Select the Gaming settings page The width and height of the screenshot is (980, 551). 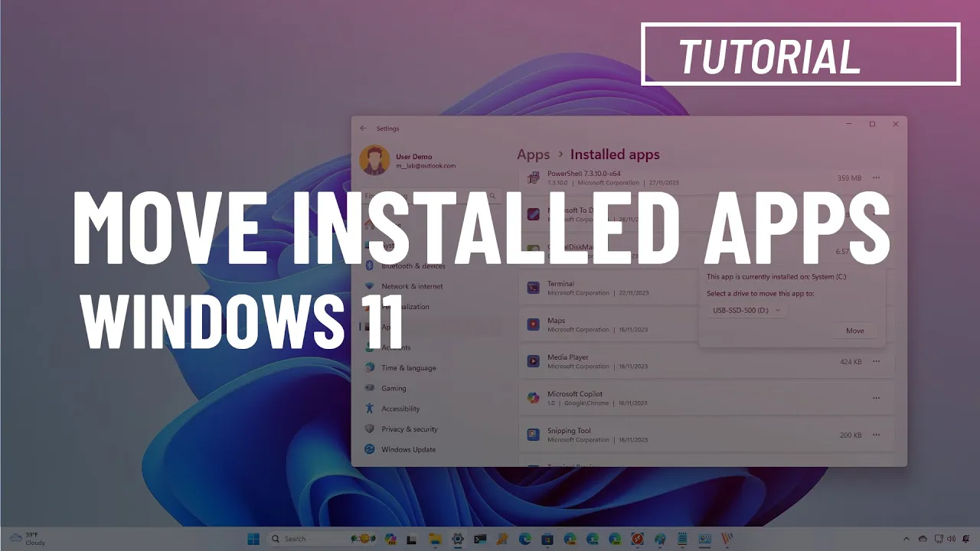click(431, 388)
